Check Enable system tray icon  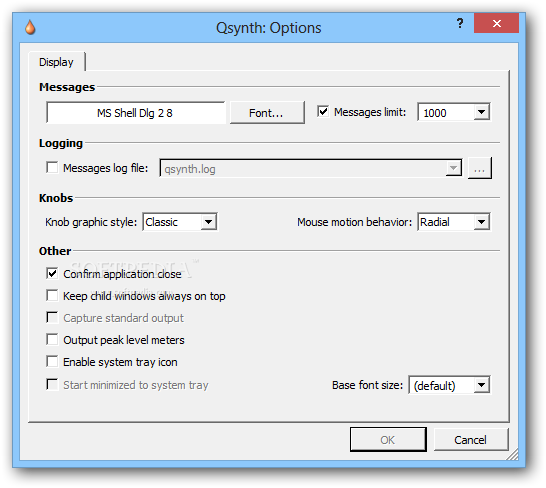click(x=52, y=361)
